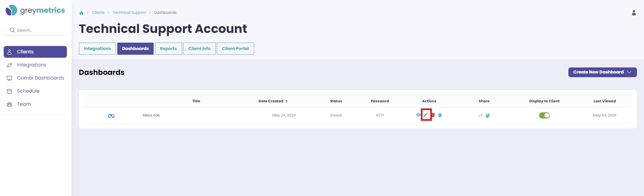This screenshot has width=644, height=196.
Task: Click the Meta Ads dashboard title
Action: coord(151,115)
